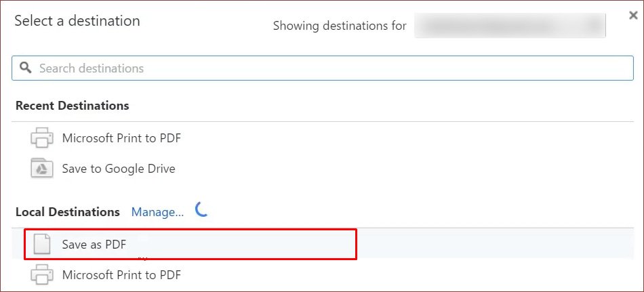Close the Select a destination dialog

point(633,16)
